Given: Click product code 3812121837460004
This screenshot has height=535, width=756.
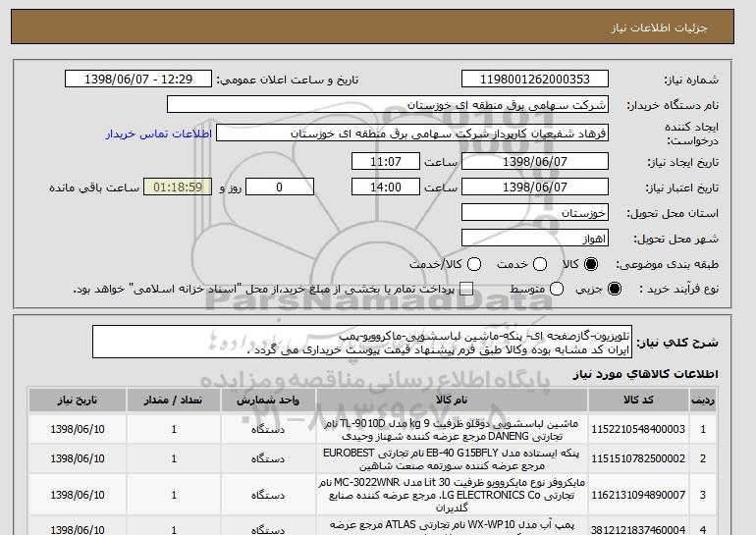Looking at the screenshot, I should tap(638, 530).
